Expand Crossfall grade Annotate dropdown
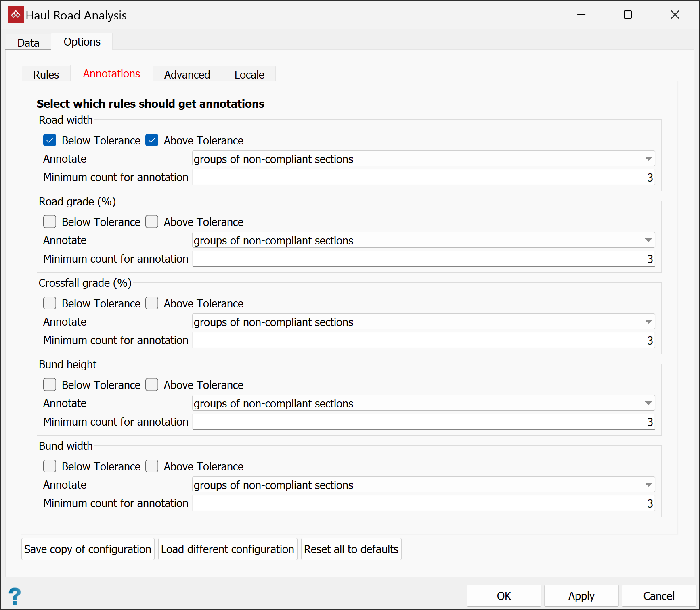The image size is (700, 610). (423, 322)
